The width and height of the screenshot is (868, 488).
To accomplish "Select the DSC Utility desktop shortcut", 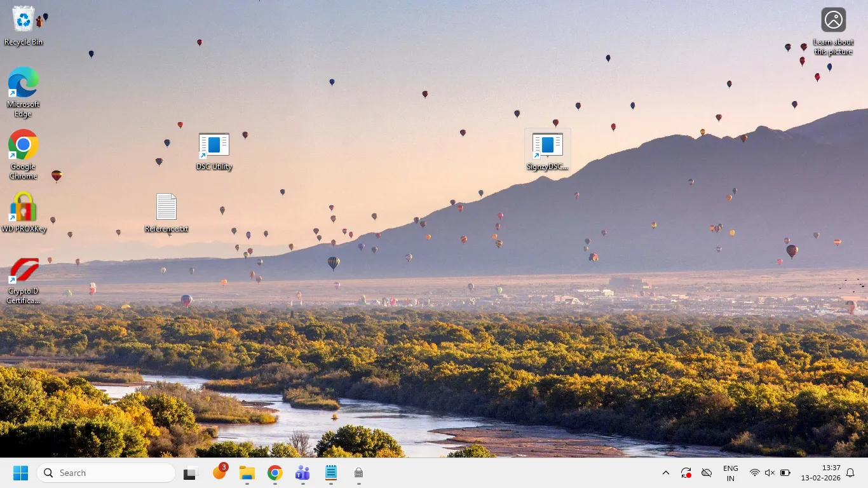I will (214, 152).
